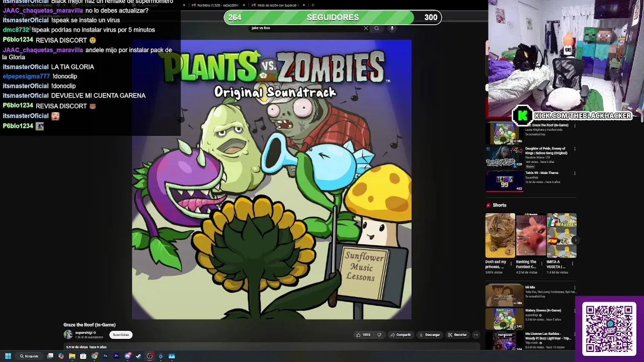The height and width of the screenshot is (362, 644).
Task: Play the Daughter of Pride recommended video
Action: [504, 157]
